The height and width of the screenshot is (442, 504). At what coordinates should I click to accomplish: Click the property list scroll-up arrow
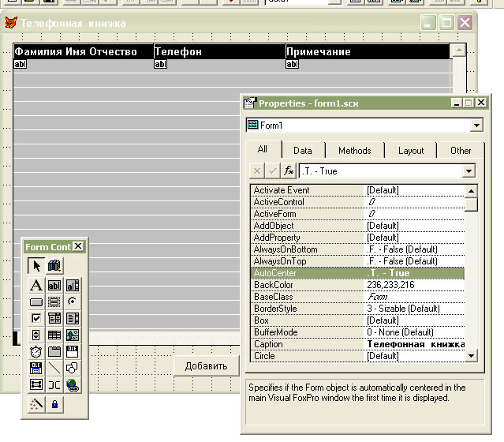(x=471, y=191)
